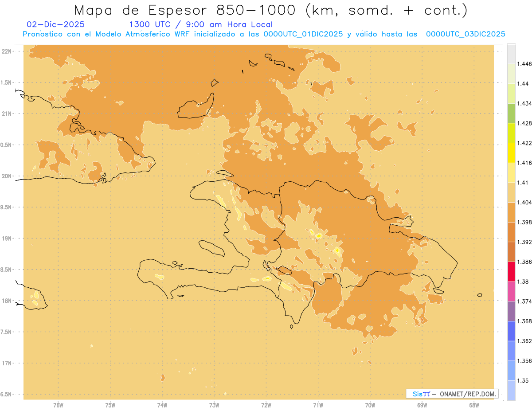Click the date label '02-Dic-2025'
The width and height of the screenshot is (532, 411).
pos(55,24)
